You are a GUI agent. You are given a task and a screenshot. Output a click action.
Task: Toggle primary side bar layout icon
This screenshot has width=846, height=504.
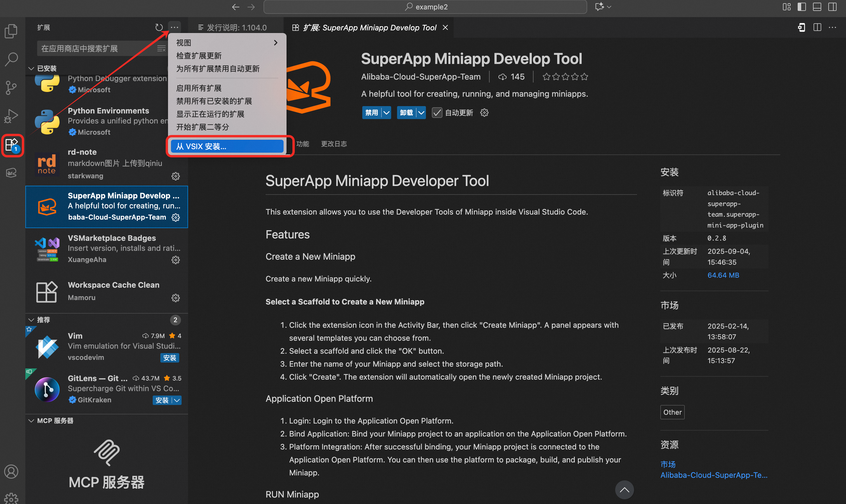pyautogui.click(x=802, y=7)
